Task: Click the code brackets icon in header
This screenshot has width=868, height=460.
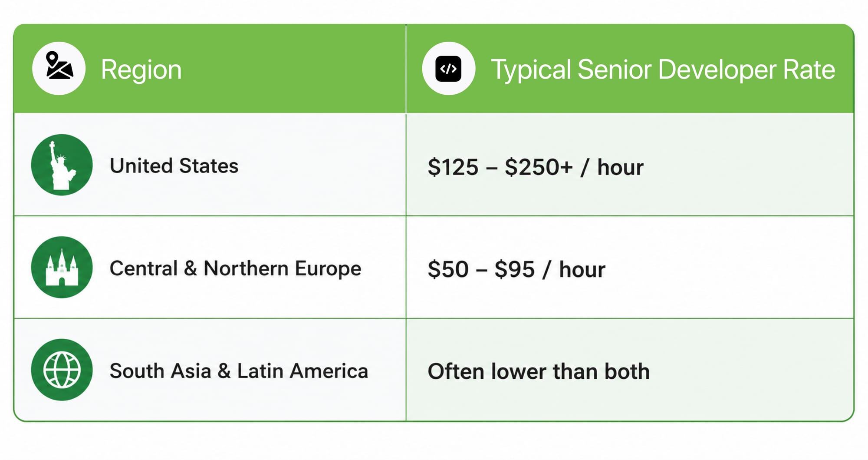Action: pyautogui.click(x=448, y=69)
